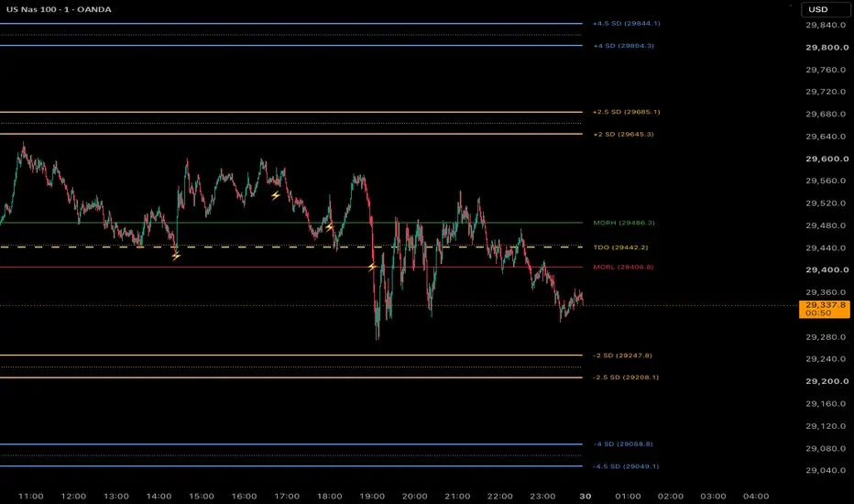Click the yellow dashed TDO line
Viewport: 854px width, 504px height.
point(290,247)
